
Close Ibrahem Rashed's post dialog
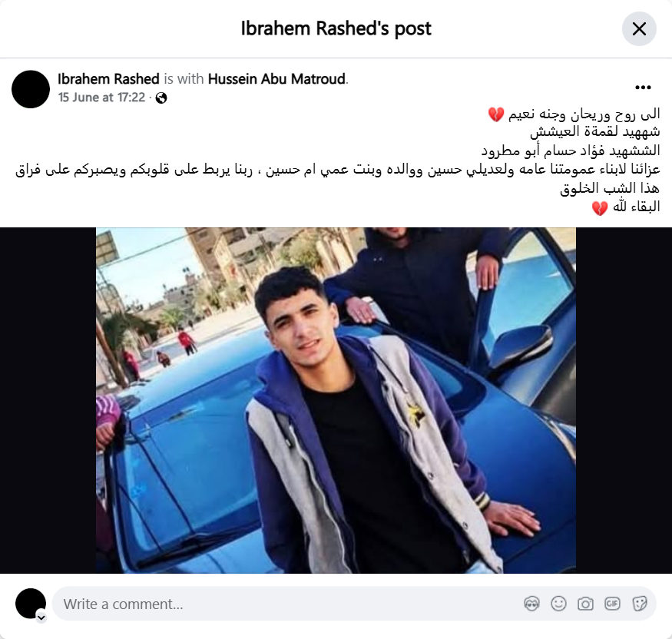coord(639,28)
